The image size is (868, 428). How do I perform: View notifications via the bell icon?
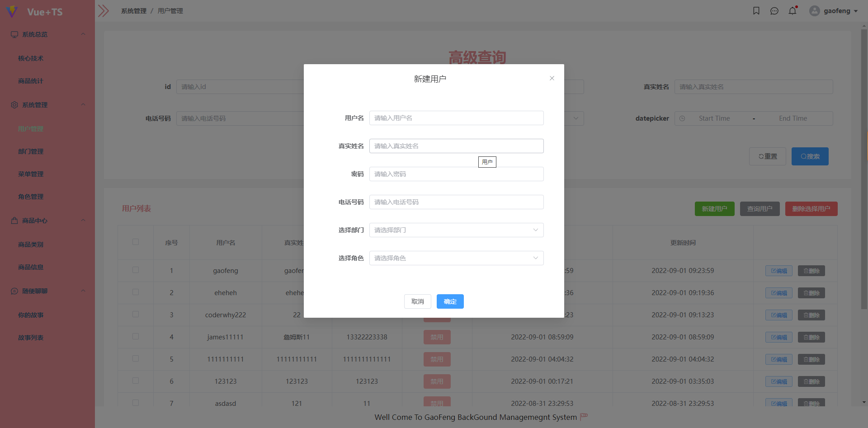click(792, 10)
